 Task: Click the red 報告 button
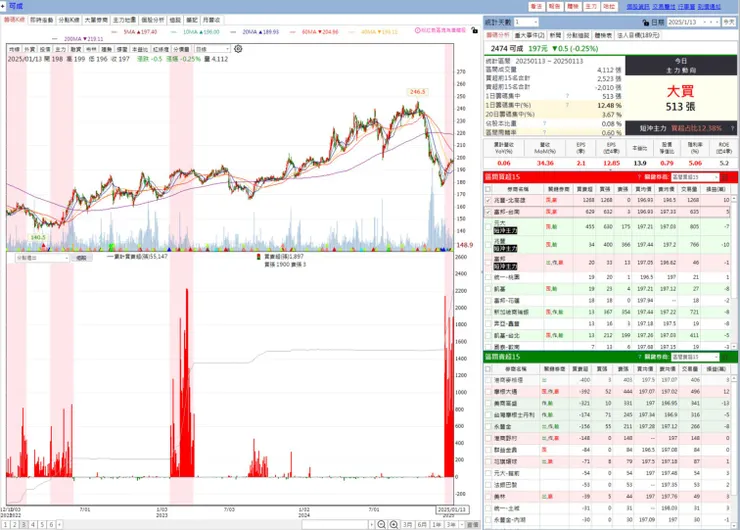(x=554, y=7)
